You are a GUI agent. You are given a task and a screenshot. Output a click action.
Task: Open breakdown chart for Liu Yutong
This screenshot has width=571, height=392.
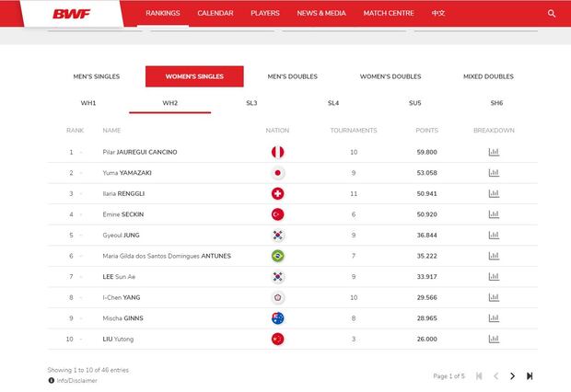(x=494, y=339)
